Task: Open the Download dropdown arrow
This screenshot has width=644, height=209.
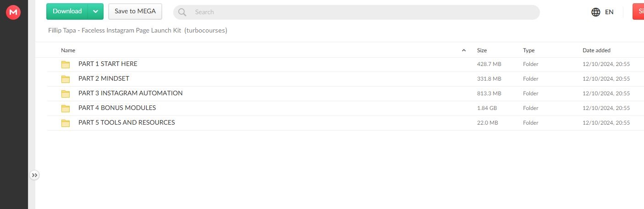Action: (x=95, y=11)
